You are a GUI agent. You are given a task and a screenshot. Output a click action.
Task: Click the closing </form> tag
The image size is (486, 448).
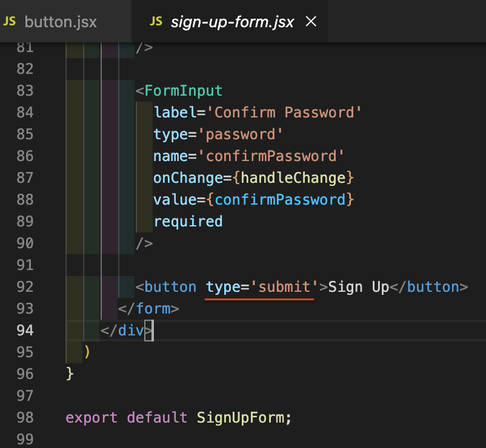(148, 309)
